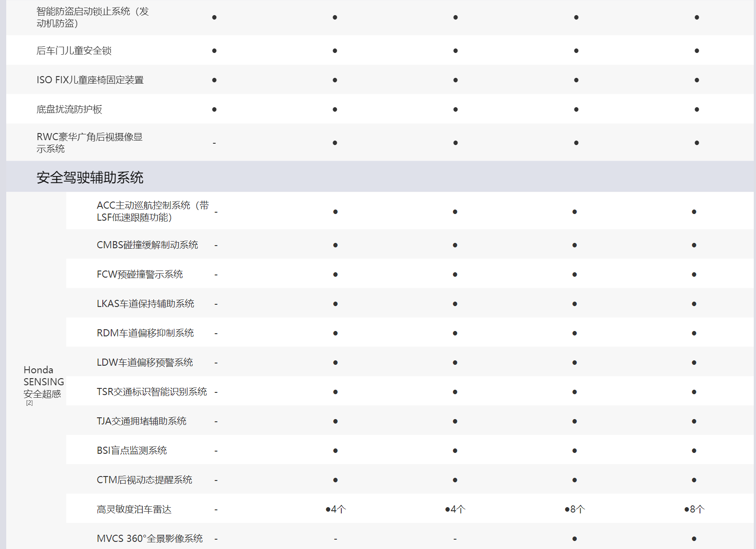Click the 安全驾驶辅助系统 section header
The image size is (756, 549).
[90, 178]
